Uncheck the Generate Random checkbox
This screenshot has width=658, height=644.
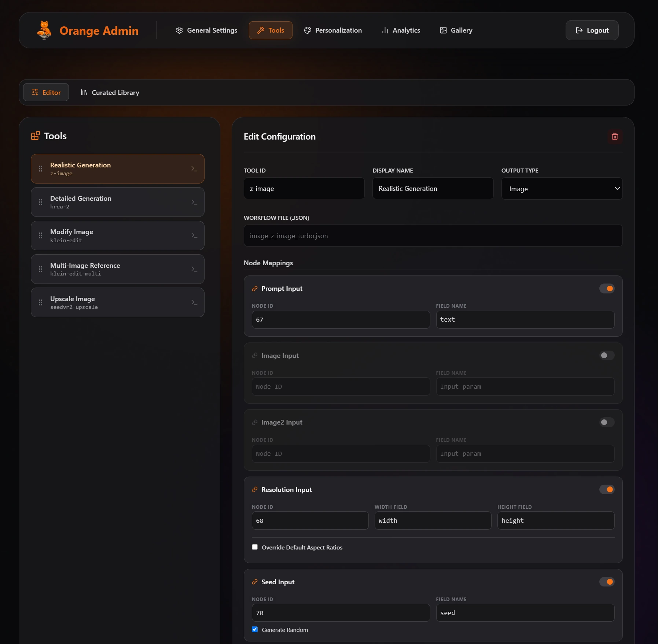[x=255, y=629]
